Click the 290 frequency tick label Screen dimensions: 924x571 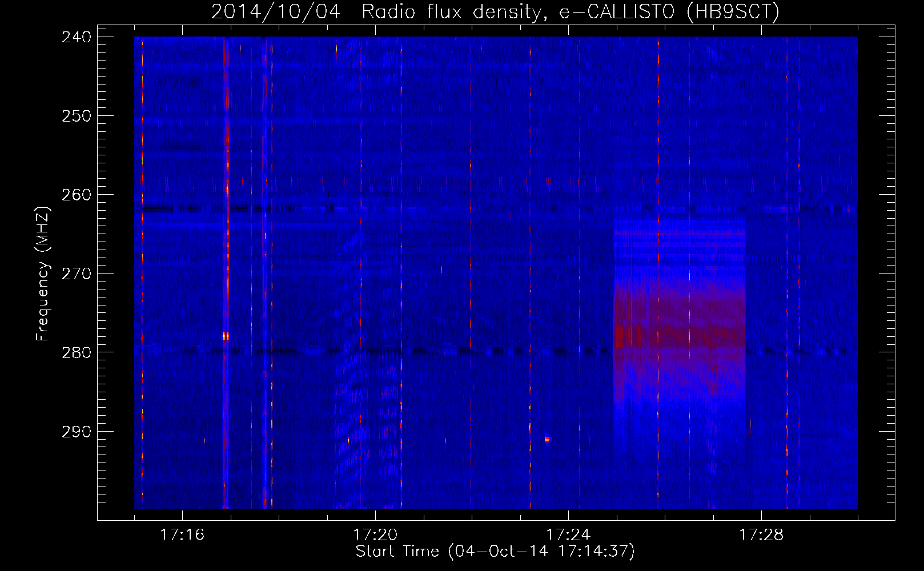point(77,432)
